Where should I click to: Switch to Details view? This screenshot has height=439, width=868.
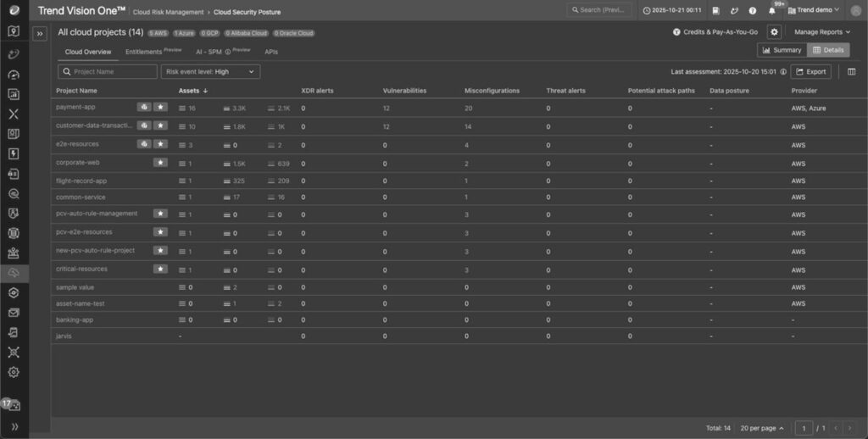coord(828,50)
